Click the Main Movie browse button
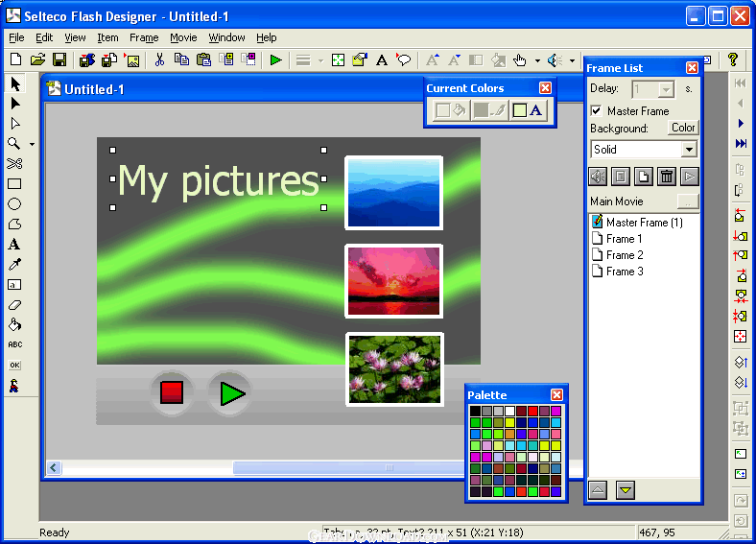 (x=688, y=201)
